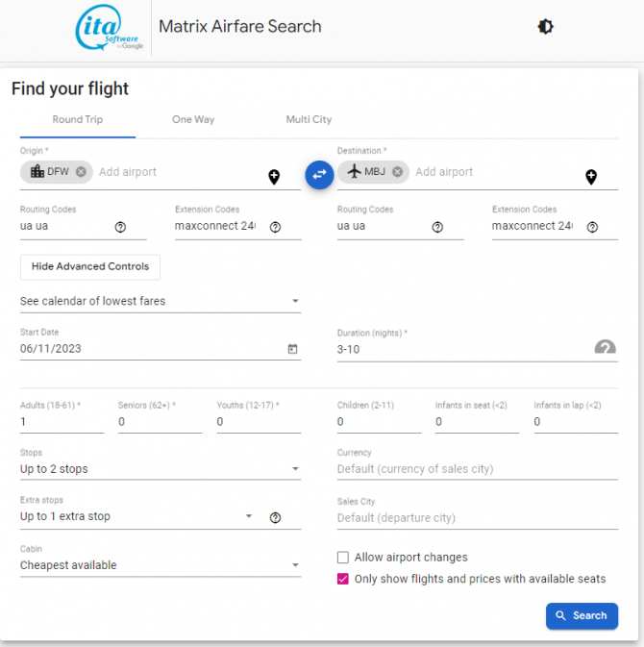The width and height of the screenshot is (644, 647).
Task: Switch to the Multi City tab
Action: (309, 119)
